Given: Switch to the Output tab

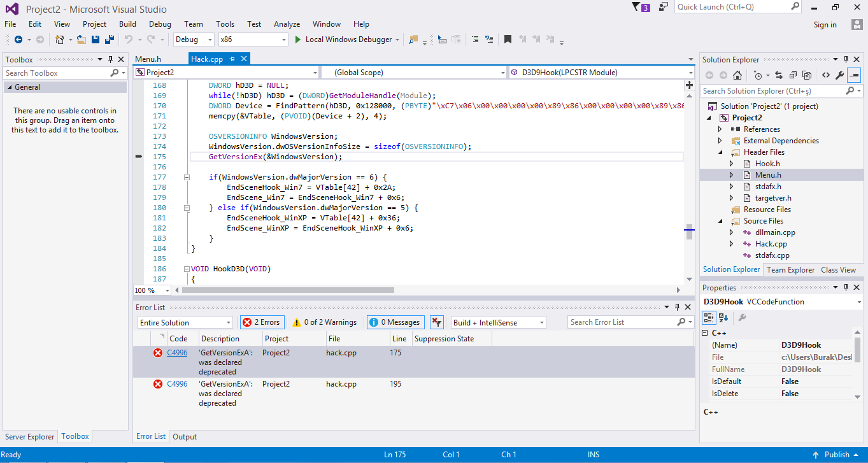Looking at the screenshot, I should (x=185, y=437).
